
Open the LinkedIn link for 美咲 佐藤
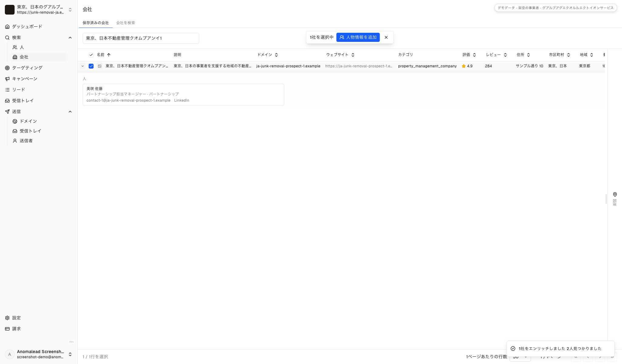182,100
